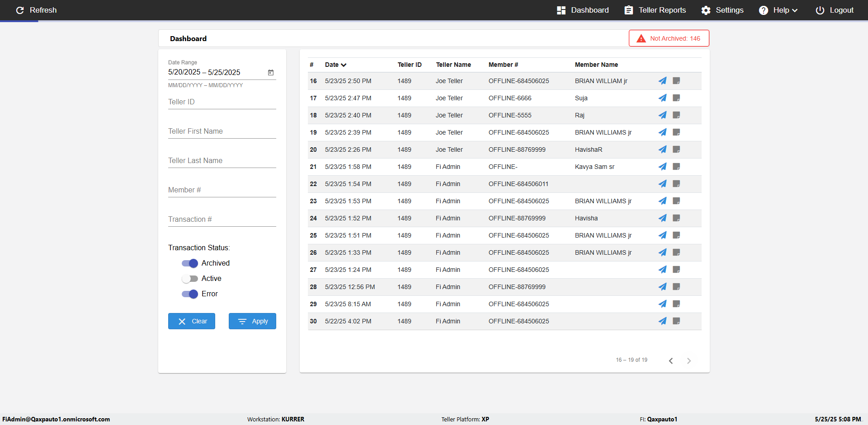This screenshot has height=425, width=868.
Task: Click the Apply filters button
Action: coord(252,321)
